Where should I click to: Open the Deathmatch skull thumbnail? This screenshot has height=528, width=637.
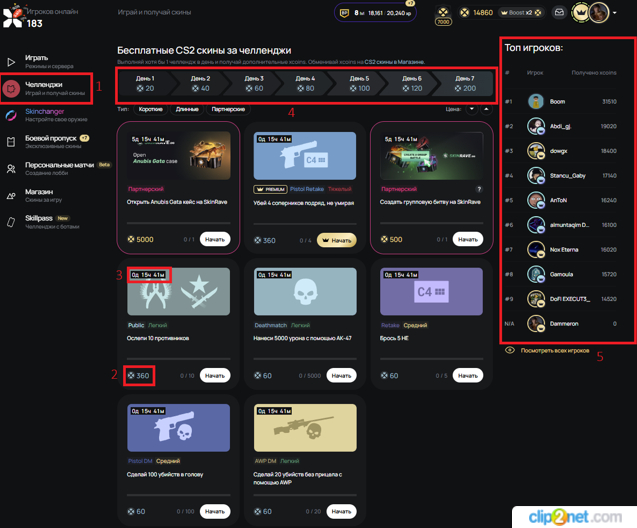(x=305, y=292)
